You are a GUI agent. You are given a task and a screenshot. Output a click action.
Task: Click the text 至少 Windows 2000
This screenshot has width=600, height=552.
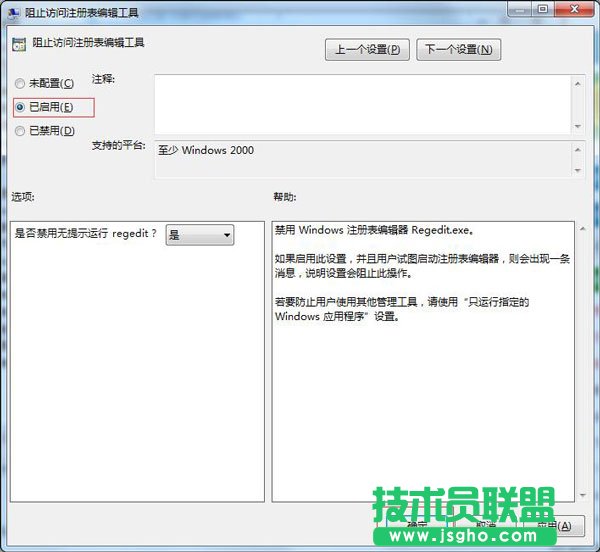(x=206, y=150)
